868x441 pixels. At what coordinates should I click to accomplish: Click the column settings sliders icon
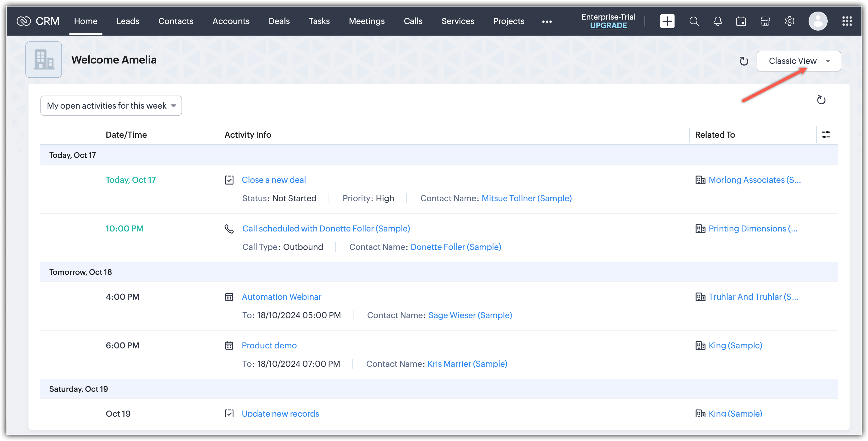pyautogui.click(x=826, y=135)
